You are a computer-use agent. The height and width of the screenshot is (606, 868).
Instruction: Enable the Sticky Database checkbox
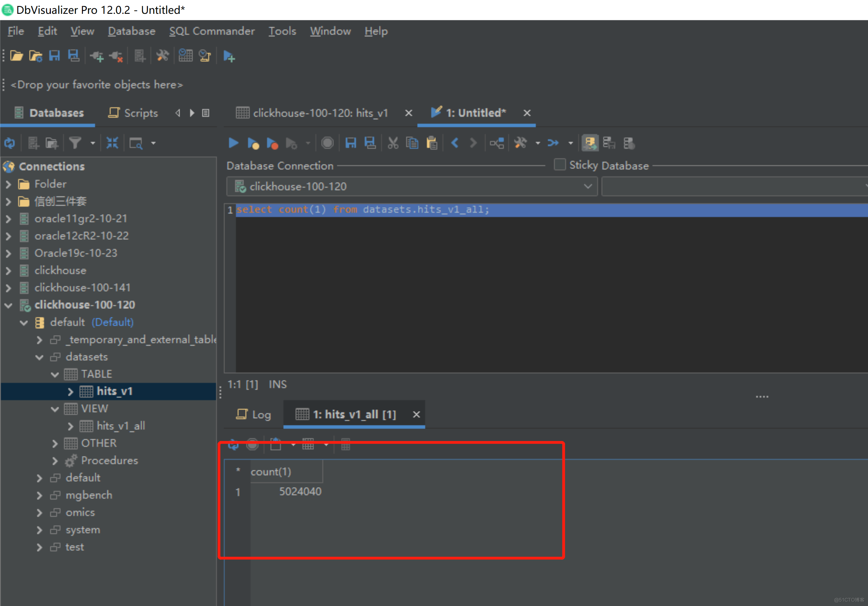(560, 165)
